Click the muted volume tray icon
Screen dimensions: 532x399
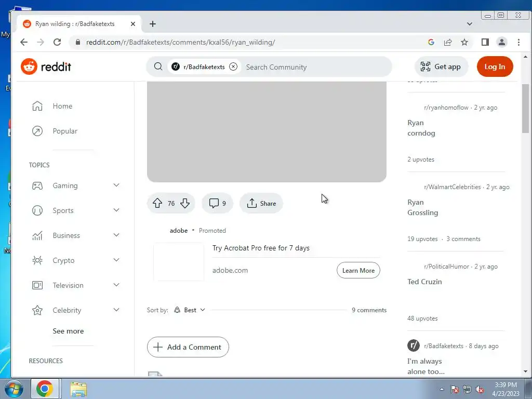click(x=480, y=389)
